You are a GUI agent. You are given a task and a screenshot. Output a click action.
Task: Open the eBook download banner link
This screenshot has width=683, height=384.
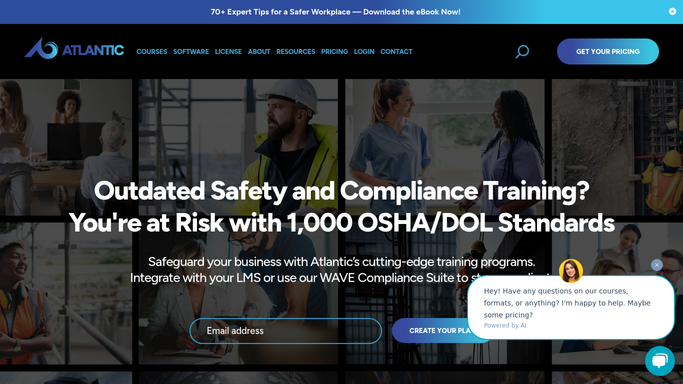pos(335,12)
